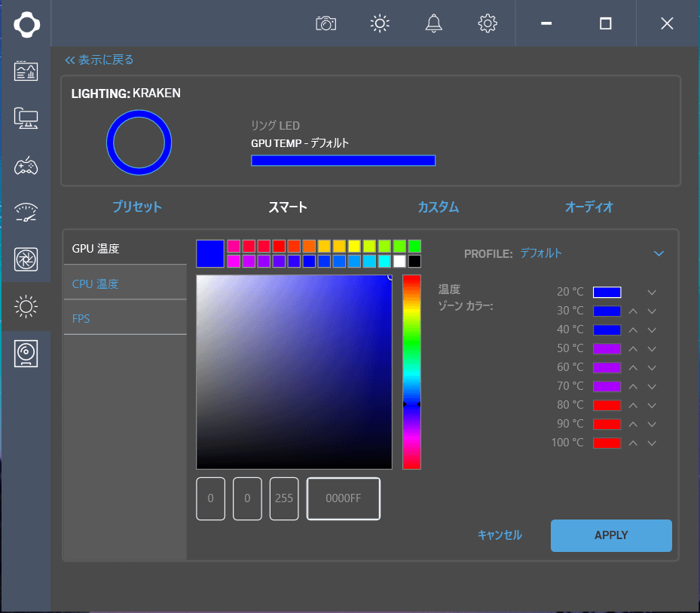
Task: Click the APPLY button
Action: [x=611, y=535]
